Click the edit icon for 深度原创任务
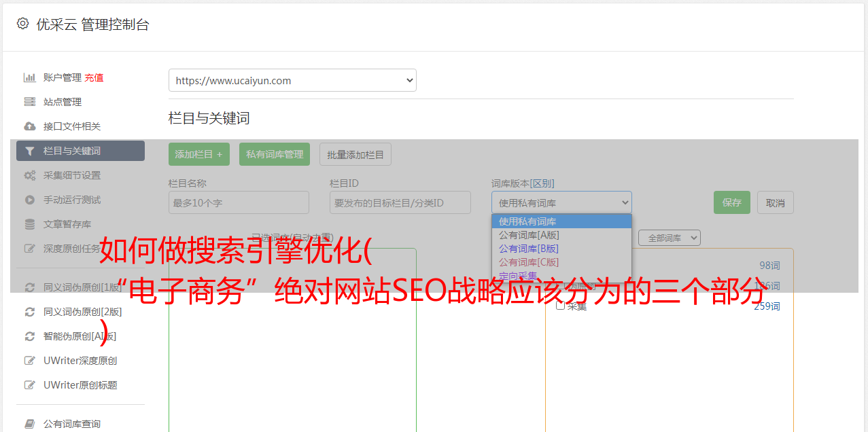Screen dimensions: 868x432 [x=29, y=249]
